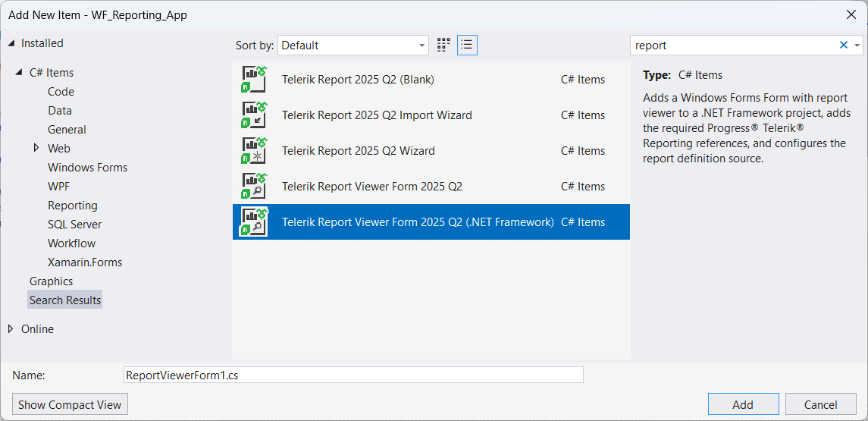Close the Add New Item dialog
Screen dimensions: 868x421
[851, 15]
